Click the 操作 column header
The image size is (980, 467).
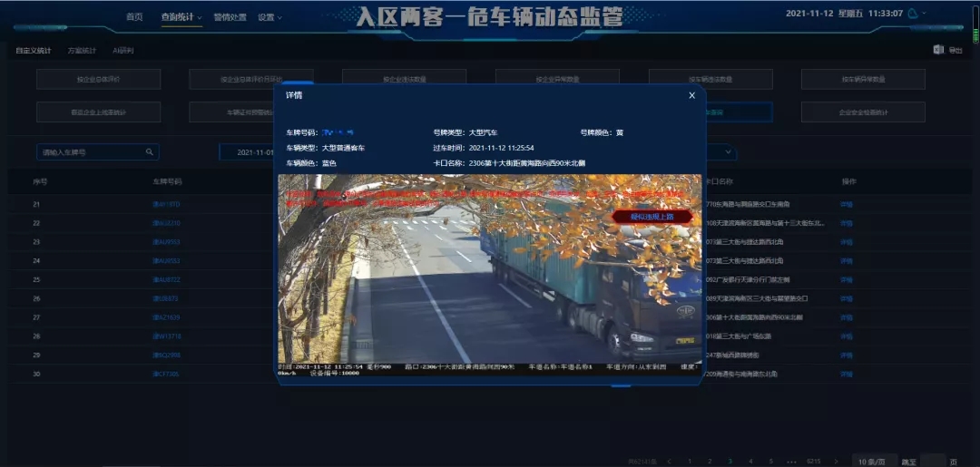click(x=848, y=181)
